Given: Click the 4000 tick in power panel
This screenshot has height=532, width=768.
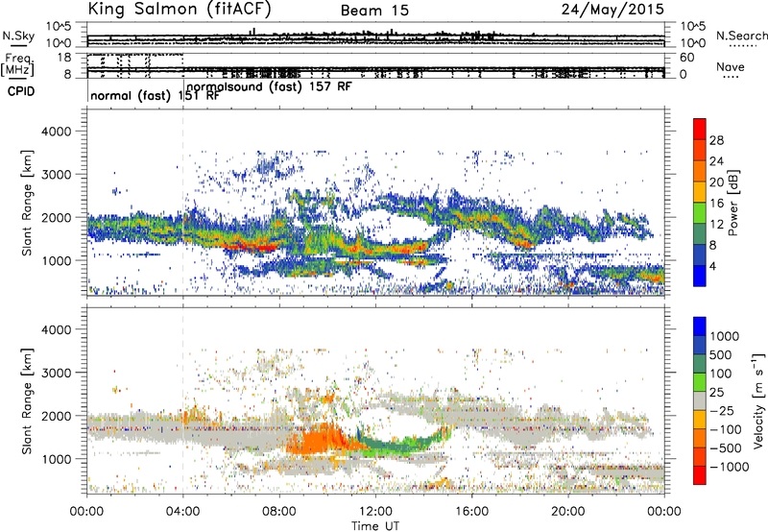Looking at the screenshot, I should [x=56, y=132].
